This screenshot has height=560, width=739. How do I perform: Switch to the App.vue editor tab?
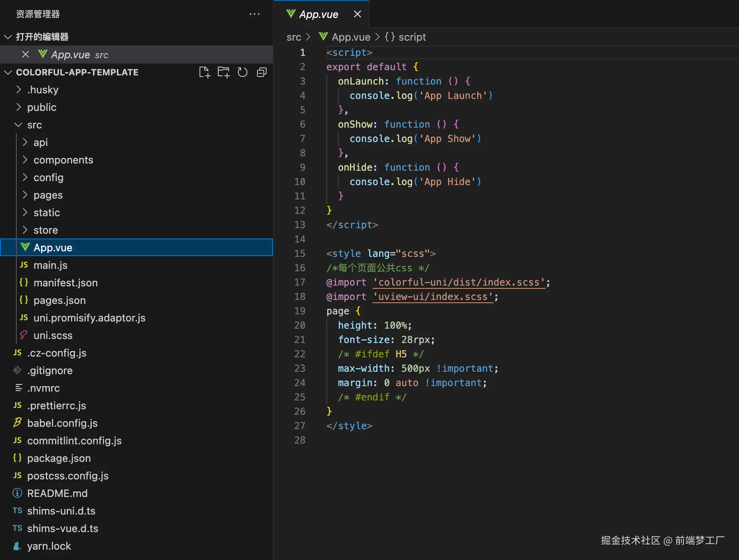[x=318, y=14]
